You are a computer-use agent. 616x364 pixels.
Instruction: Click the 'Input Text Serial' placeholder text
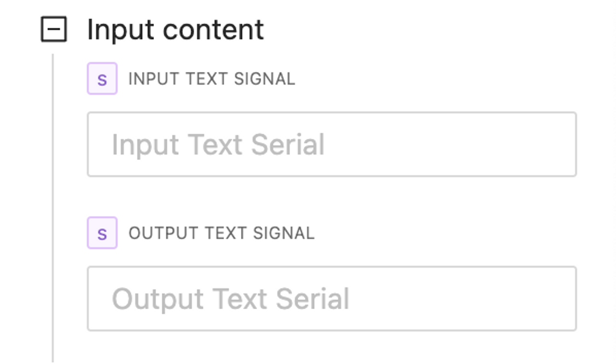[218, 145]
